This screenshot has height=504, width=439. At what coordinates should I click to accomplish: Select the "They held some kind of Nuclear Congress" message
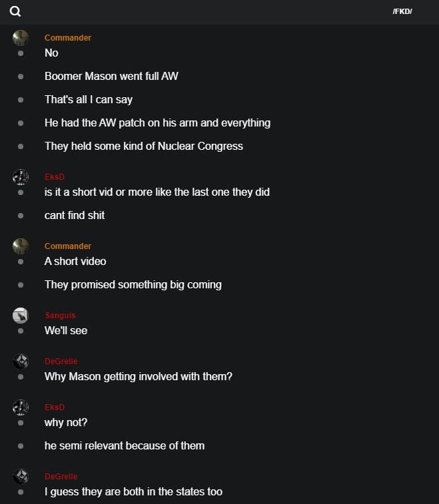[x=143, y=146]
